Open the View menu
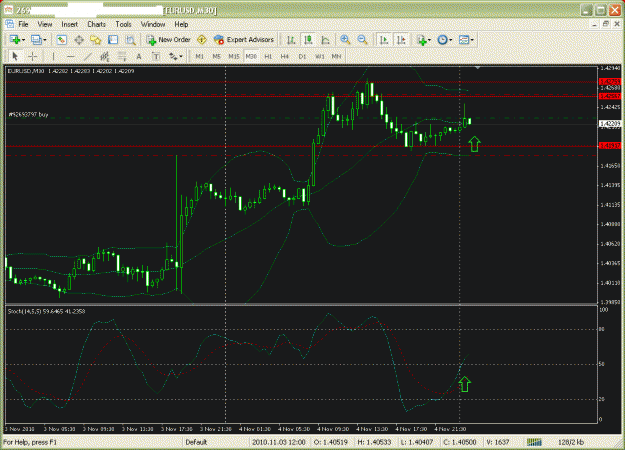 tap(45, 24)
